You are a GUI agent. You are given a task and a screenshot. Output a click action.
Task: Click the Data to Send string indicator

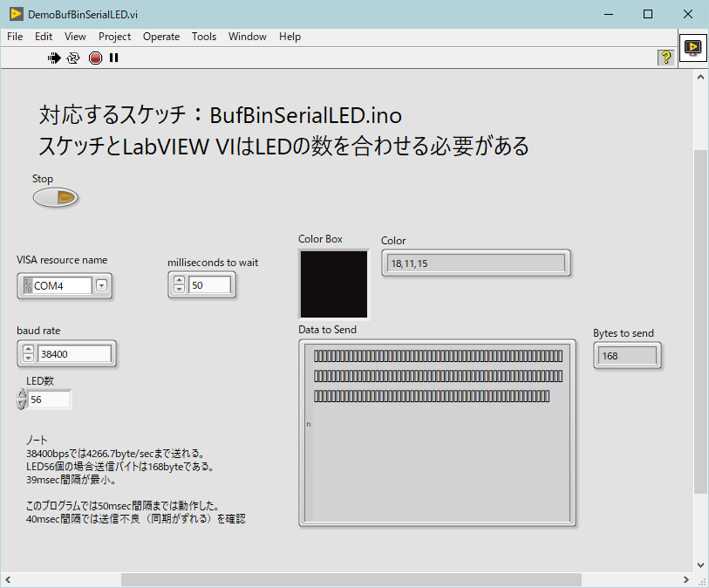pyautogui.click(x=437, y=433)
